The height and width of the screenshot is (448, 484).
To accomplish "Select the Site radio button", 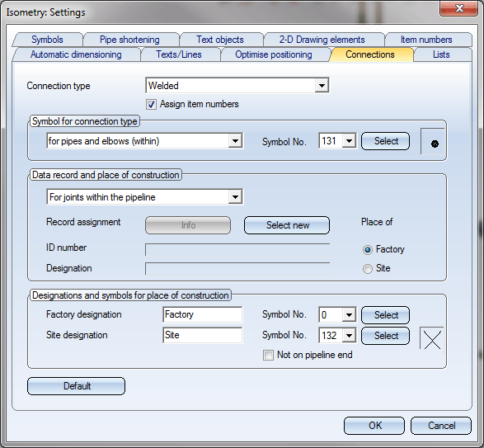I will pos(367,268).
